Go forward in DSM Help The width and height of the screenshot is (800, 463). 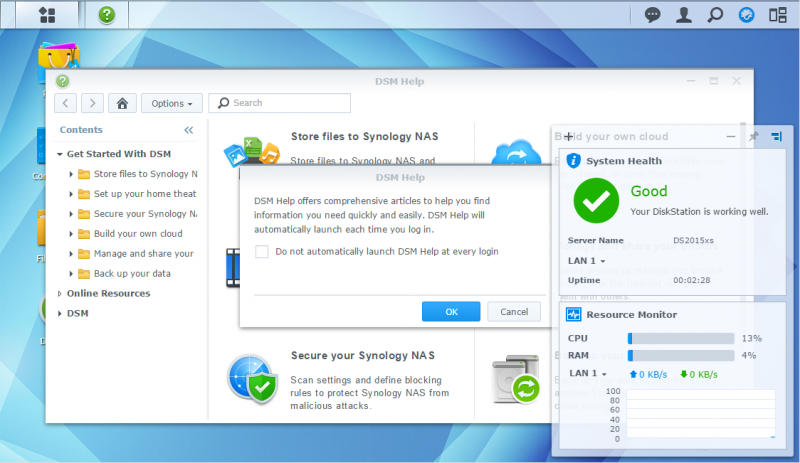tap(92, 103)
